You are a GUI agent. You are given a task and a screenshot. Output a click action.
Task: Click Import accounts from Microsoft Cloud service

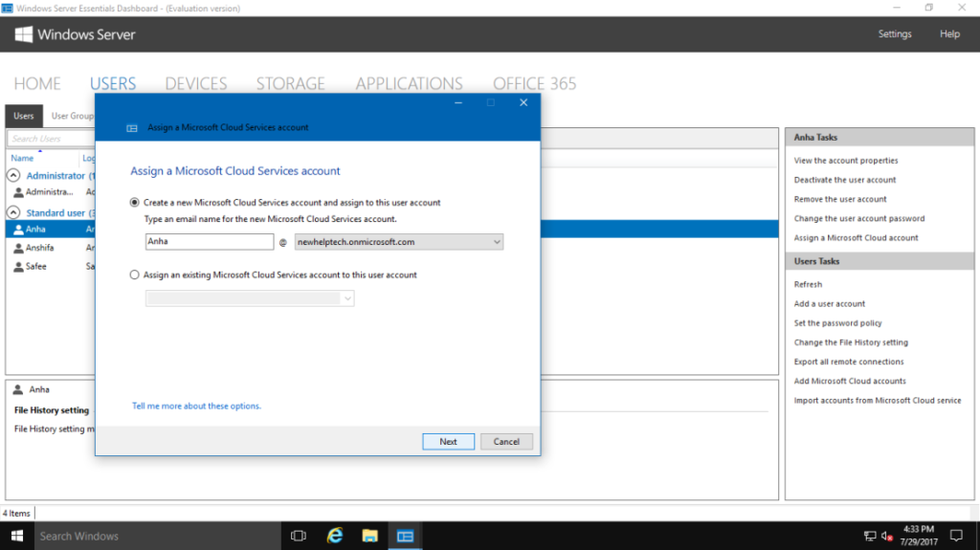click(x=877, y=401)
